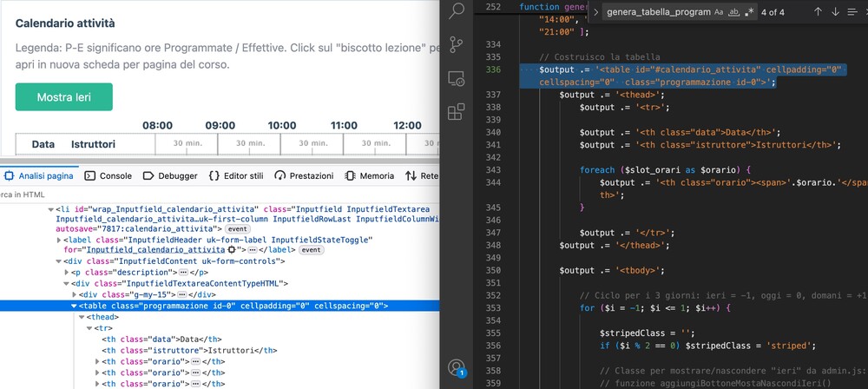The width and height of the screenshot is (868, 389).
Task: Click Find in Selection icon
Action: [853, 12]
